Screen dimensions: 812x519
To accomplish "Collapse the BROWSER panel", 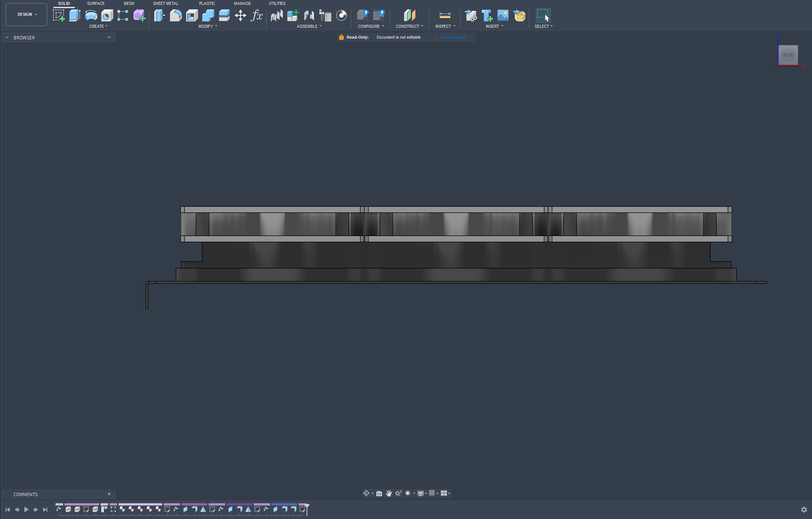I will click(109, 38).
